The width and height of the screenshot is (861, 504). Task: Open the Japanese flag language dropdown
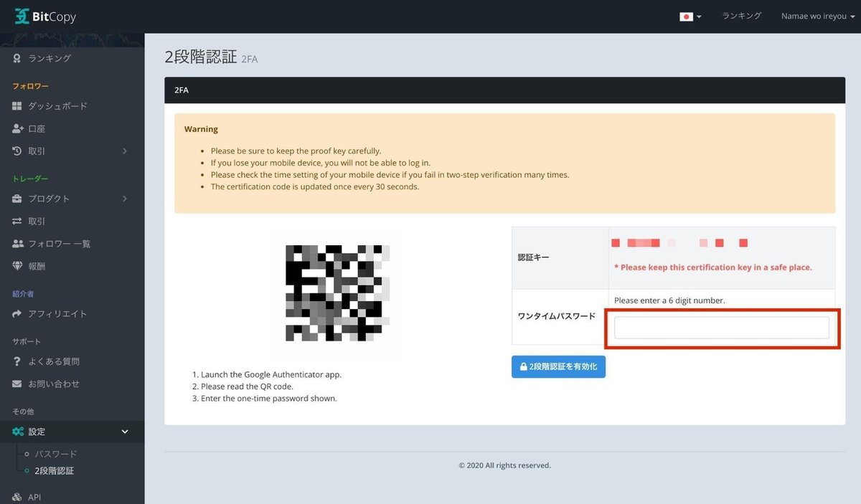[x=690, y=16]
